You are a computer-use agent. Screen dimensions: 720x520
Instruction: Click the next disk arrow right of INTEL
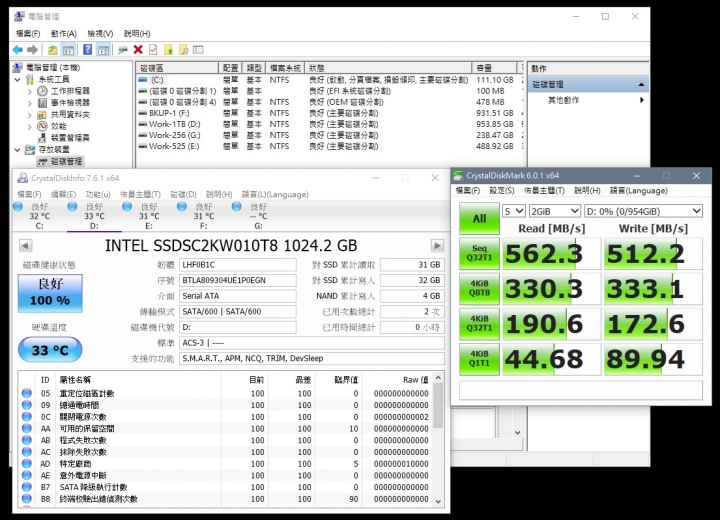(437, 246)
